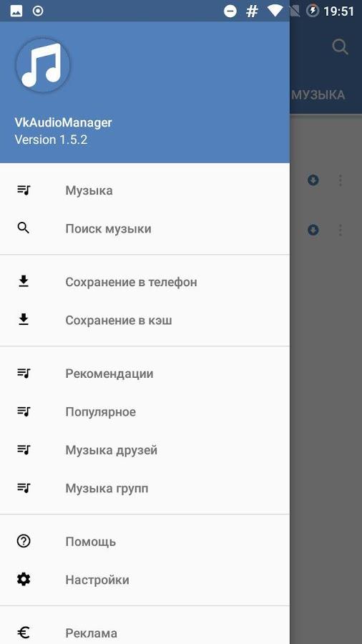Tap the playlist icon beside Музыка
The width and height of the screenshot is (362, 644).
pos(24,190)
